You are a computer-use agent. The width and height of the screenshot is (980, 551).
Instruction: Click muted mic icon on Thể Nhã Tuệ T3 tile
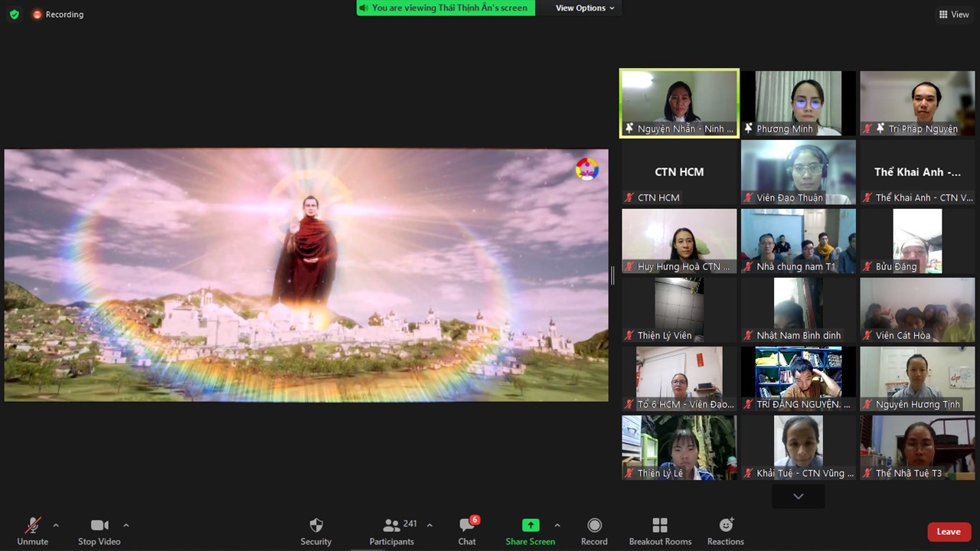click(x=867, y=473)
